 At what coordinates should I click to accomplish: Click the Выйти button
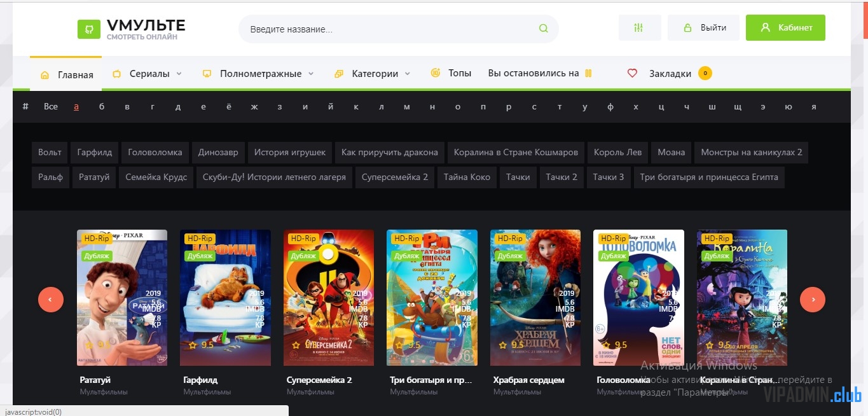pyautogui.click(x=703, y=28)
